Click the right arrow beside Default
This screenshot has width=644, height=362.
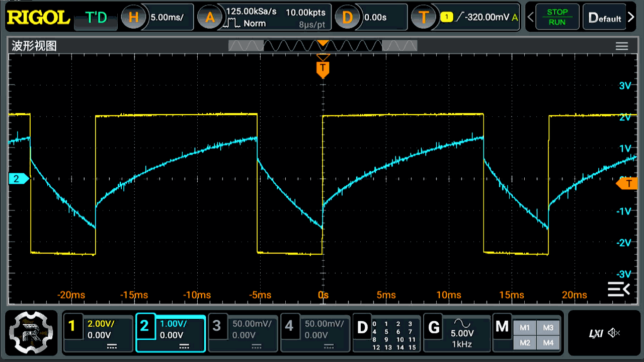(x=632, y=18)
